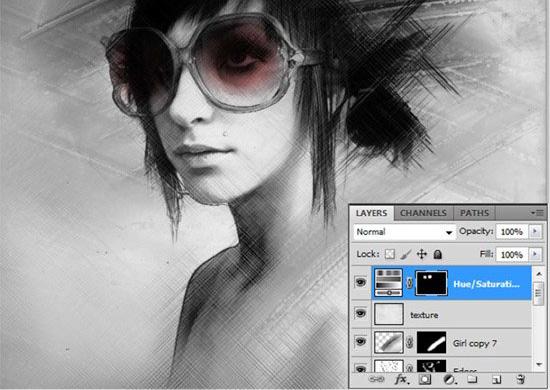Lock image pixels with the brush icon
The image size is (550, 390).
tap(406, 254)
